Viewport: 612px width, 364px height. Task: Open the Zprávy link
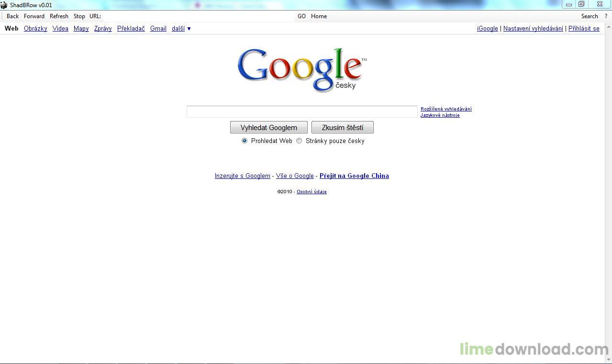tap(103, 29)
